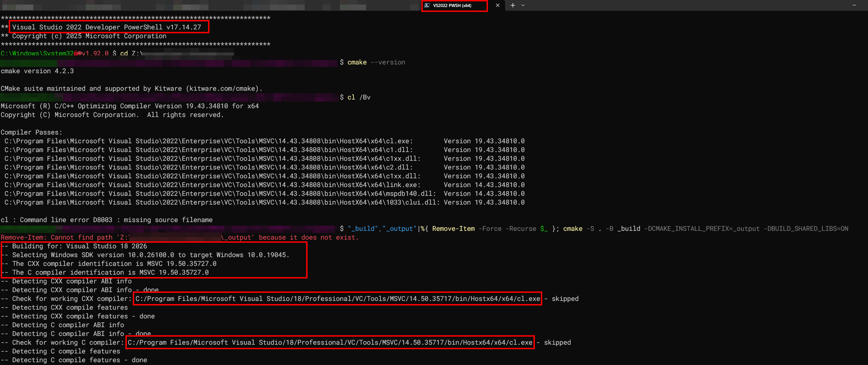
Task: Click the D8003 missing source filename error
Action: (x=106, y=220)
